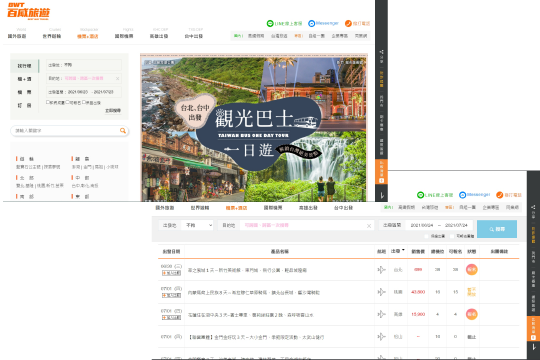Click the red 報名 badge on the 15,900 row
The height and width of the screenshot is (360, 540).
coord(471,314)
